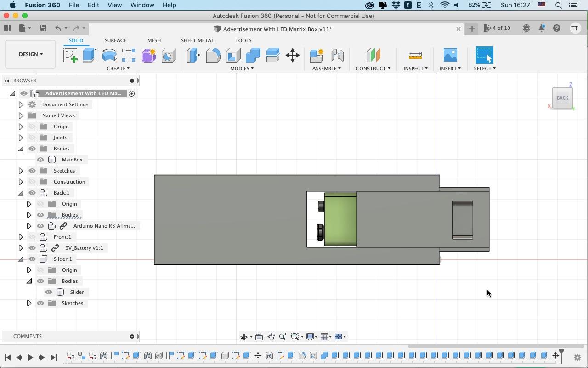This screenshot has height=368, width=588.
Task: Select the Measure tool
Action: point(415,55)
